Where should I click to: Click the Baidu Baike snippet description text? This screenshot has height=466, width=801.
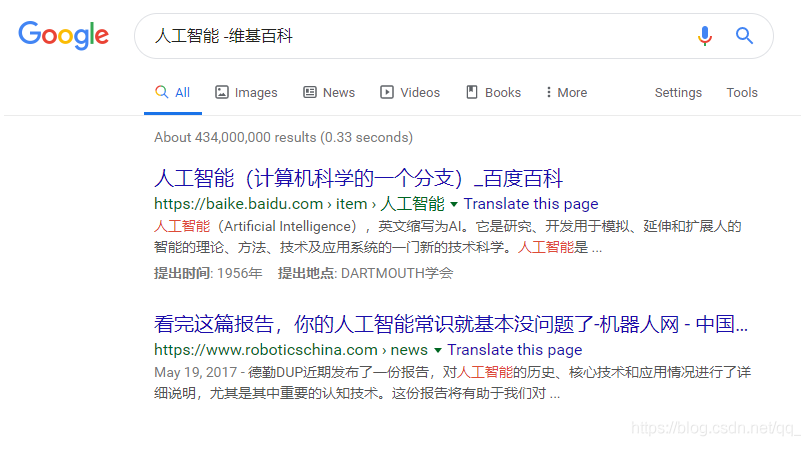click(x=447, y=237)
